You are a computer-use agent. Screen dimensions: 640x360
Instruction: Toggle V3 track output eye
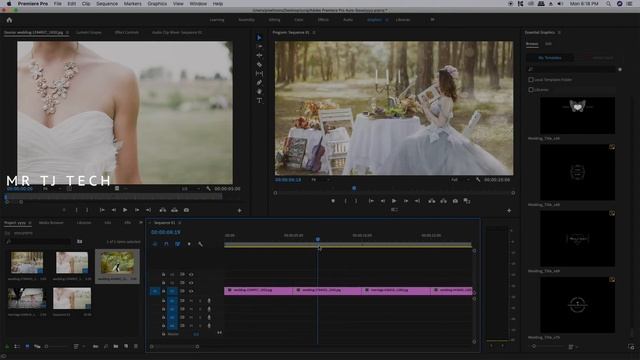tap(191, 274)
